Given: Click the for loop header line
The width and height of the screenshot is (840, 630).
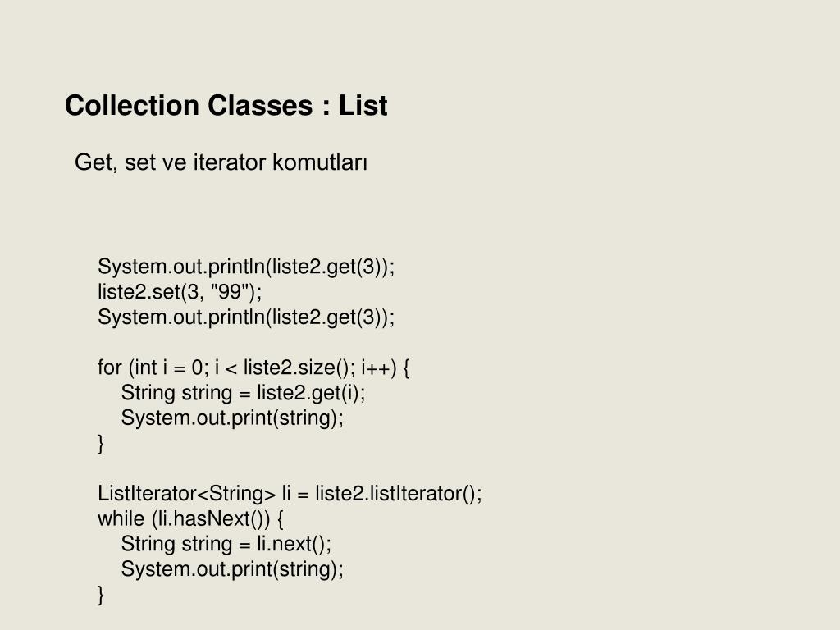Looking at the screenshot, I should pyautogui.click(x=253, y=367).
